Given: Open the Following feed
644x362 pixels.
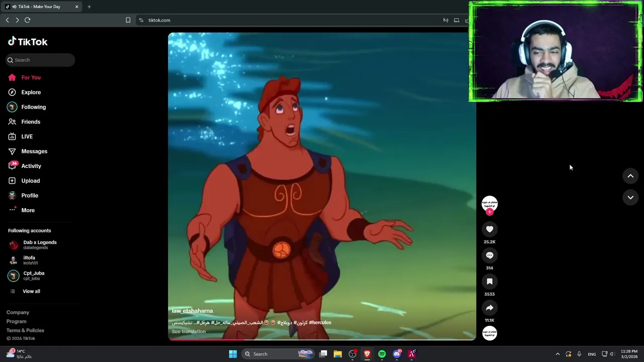Looking at the screenshot, I should click(x=33, y=107).
